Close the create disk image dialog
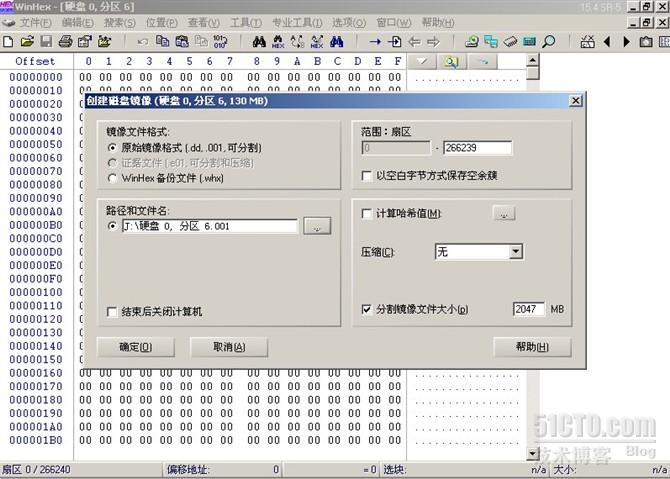 (x=576, y=101)
